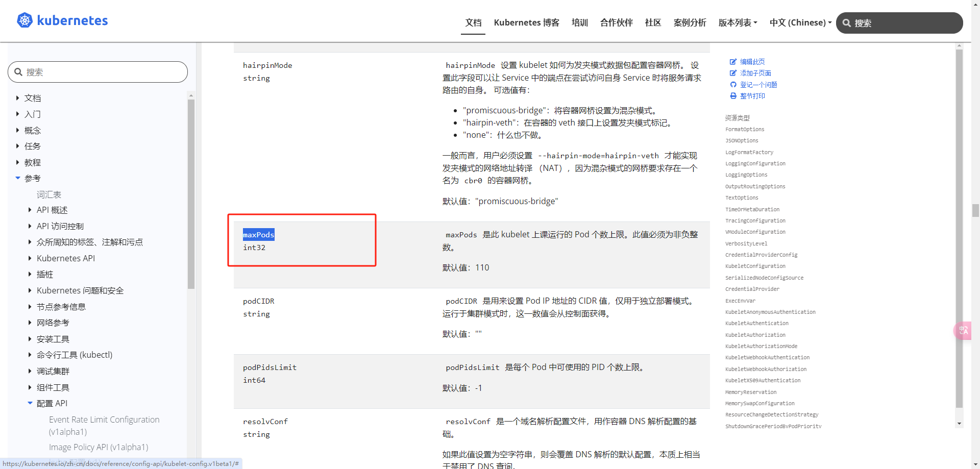This screenshot has width=980, height=469.
Task: Click the floating pink translate icon
Action: point(963,330)
